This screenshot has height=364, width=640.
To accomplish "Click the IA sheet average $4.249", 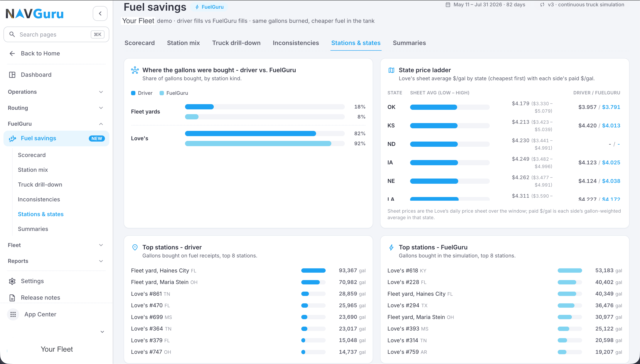I will 520,159.
